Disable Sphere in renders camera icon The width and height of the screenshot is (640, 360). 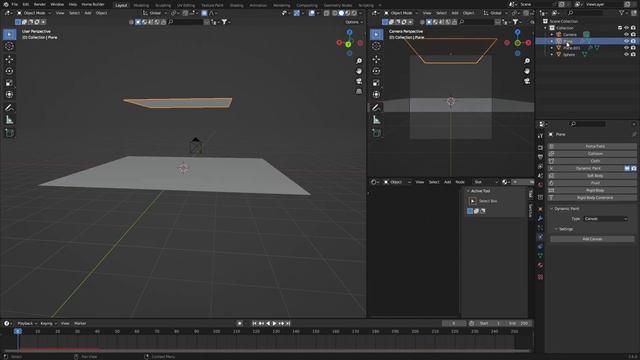click(633, 54)
